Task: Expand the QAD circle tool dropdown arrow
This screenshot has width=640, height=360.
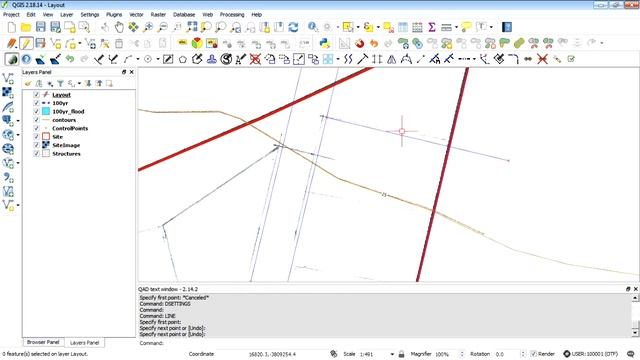Action: 158,59
